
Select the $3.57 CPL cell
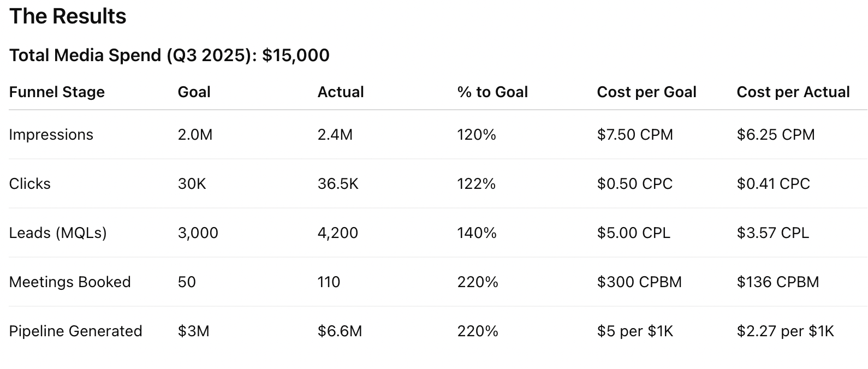pyautogui.click(x=772, y=233)
